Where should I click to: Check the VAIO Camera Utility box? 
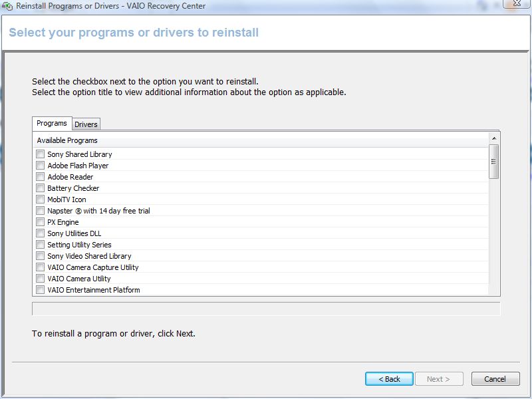coord(40,279)
